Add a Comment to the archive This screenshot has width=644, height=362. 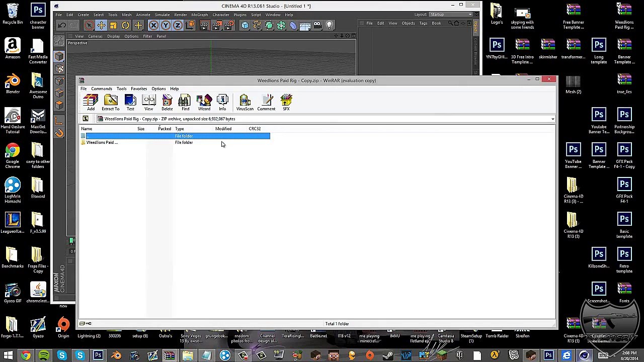266,102
